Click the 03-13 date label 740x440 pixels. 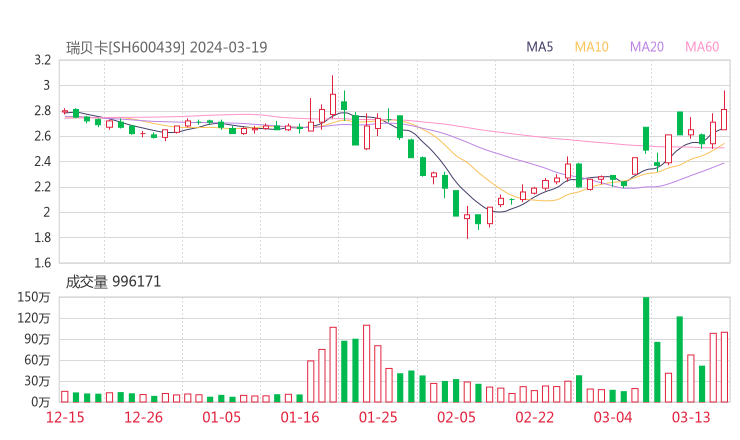point(690,417)
